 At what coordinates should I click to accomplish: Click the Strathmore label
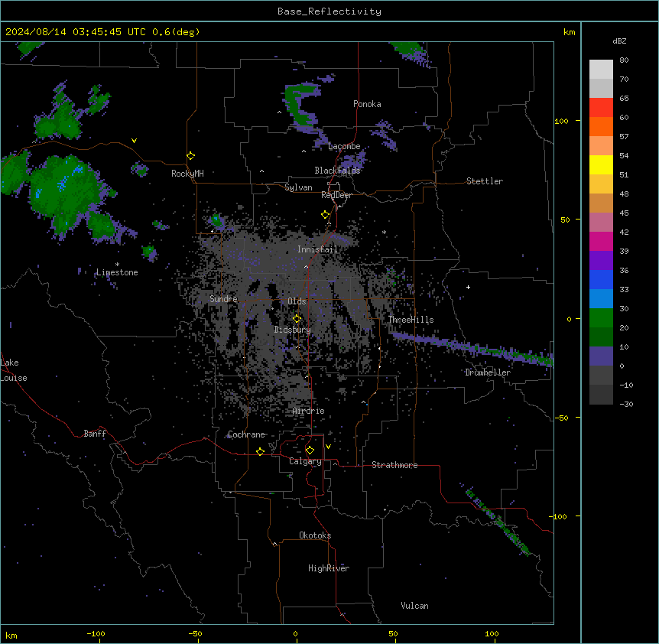click(394, 465)
